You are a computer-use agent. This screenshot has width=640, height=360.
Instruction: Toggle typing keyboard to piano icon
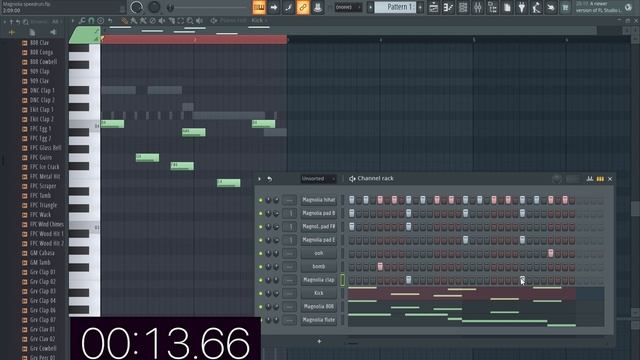(x=259, y=7)
